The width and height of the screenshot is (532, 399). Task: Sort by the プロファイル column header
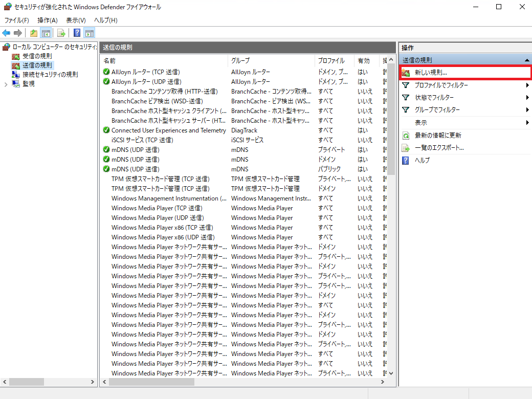335,61
